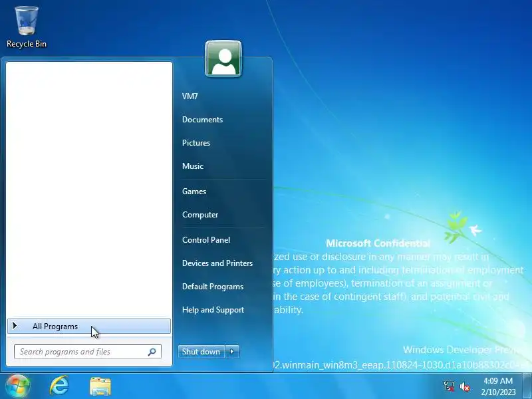This screenshot has width=532, height=399.
Task: Open Devices and Printers
Action: [x=217, y=263]
